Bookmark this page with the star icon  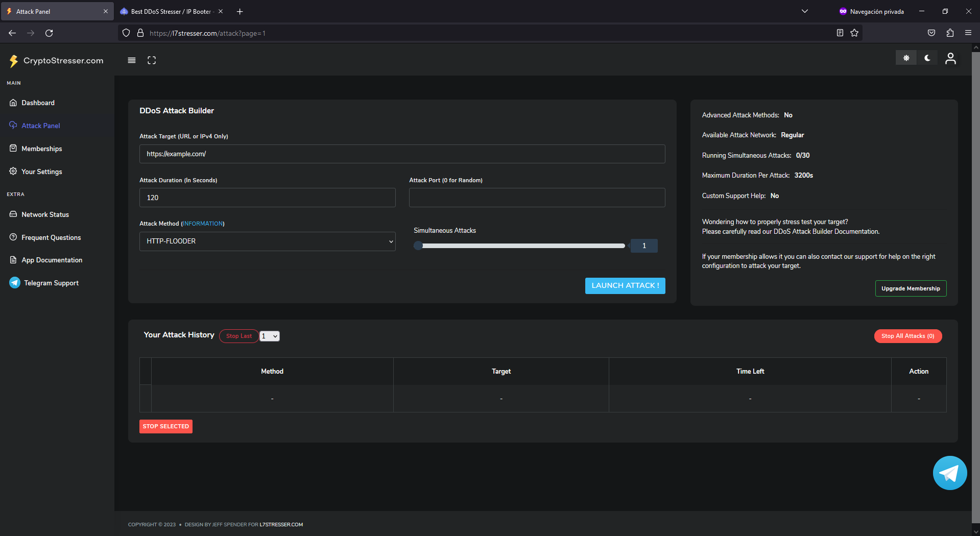[x=854, y=33]
